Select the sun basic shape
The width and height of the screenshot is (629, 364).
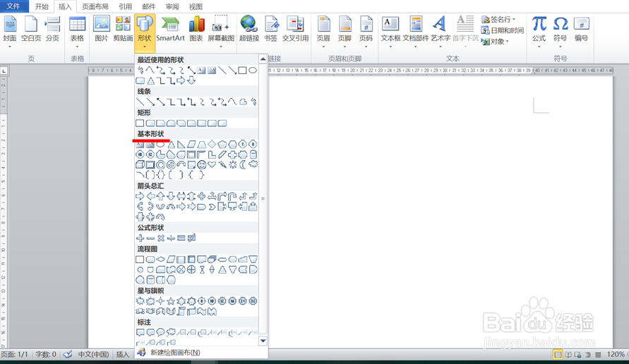point(233,165)
